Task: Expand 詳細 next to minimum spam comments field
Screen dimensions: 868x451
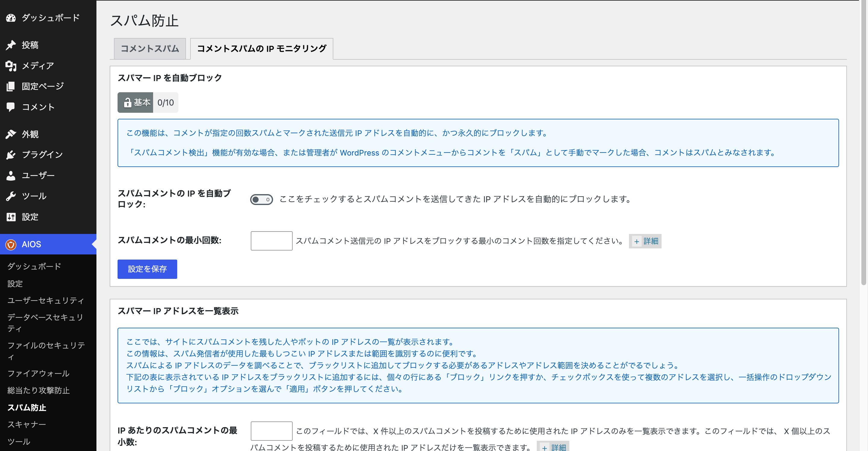Action: 645,241
